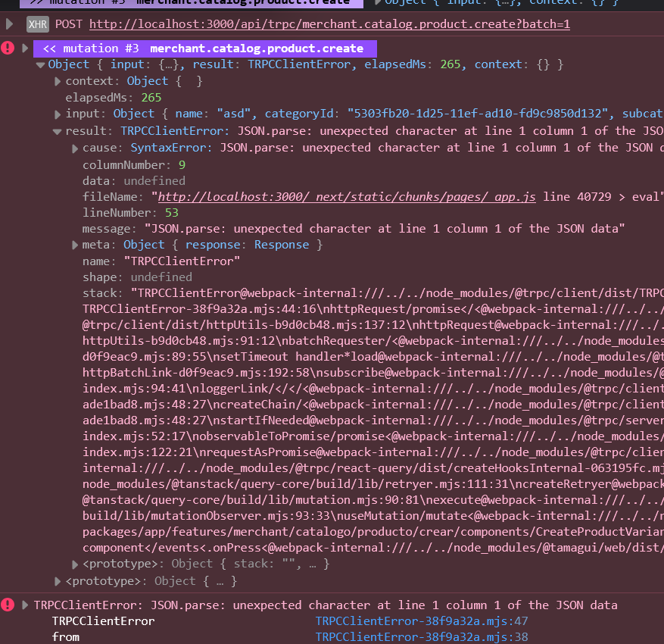The height and width of the screenshot is (644, 664).
Task: Expand the input Object property
Action: (58, 114)
